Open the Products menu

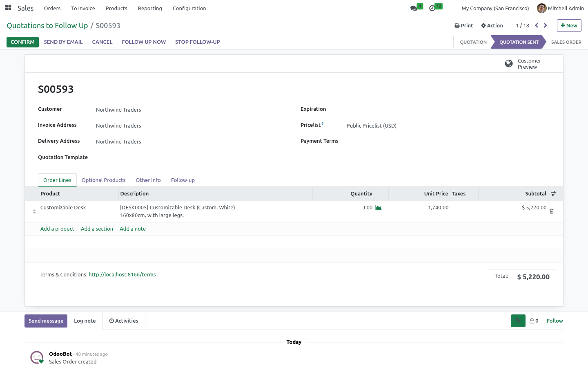coord(116,8)
